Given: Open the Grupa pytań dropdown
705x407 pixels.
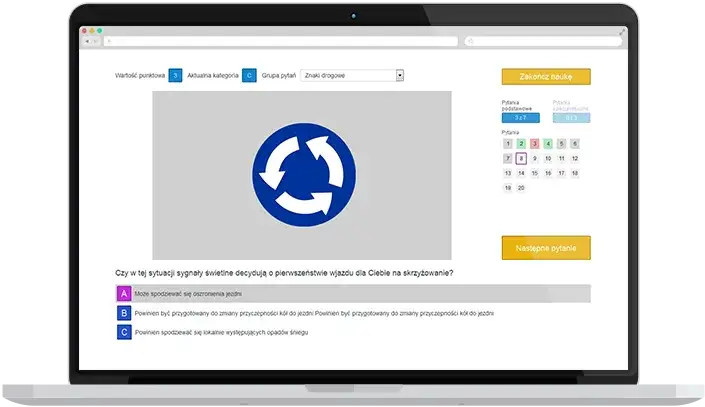Looking at the screenshot, I should pos(350,75).
